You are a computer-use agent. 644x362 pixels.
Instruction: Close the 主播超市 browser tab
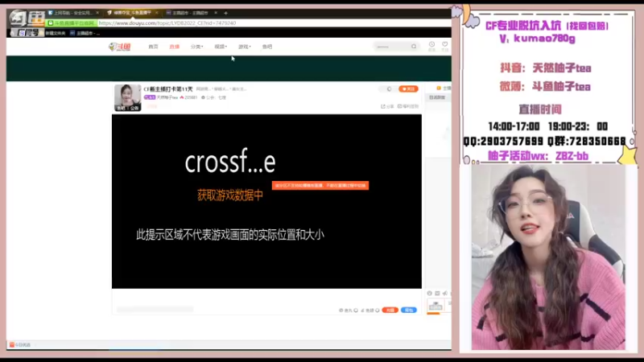click(x=216, y=13)
